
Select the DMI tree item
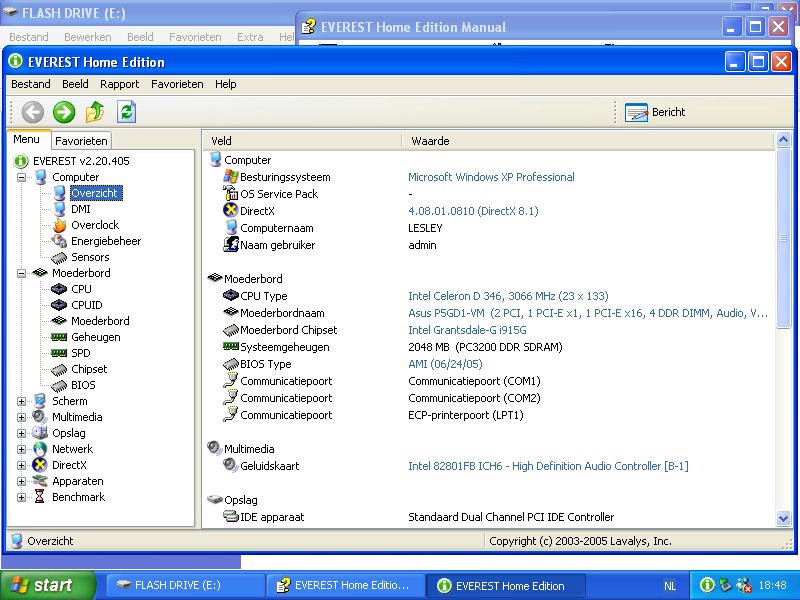coord(81,209)
